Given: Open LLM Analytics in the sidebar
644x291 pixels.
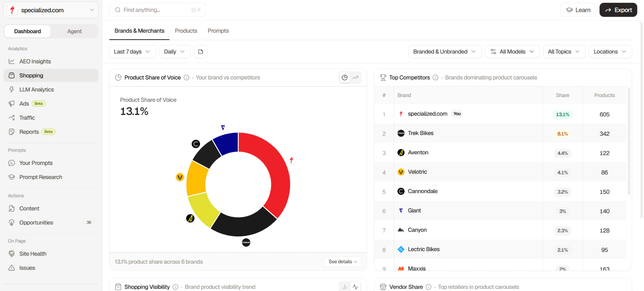Looking at the screenshot, I should 51,90.
